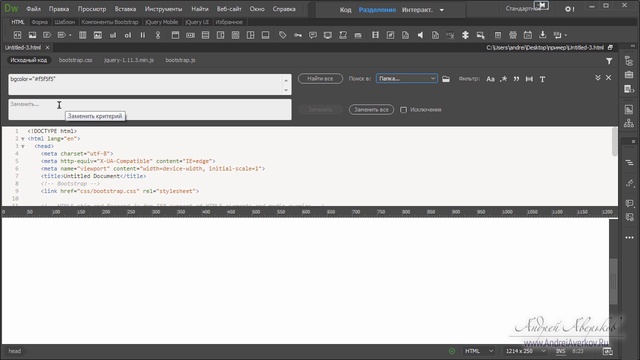
Task: Click the Заменить replace input field
Action: pyautogui.click(x=150, y=109)
